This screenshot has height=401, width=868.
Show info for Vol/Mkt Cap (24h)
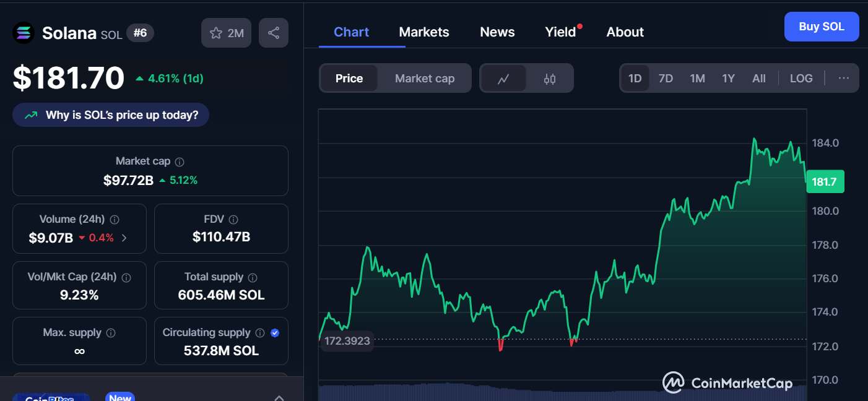(126, 277)
